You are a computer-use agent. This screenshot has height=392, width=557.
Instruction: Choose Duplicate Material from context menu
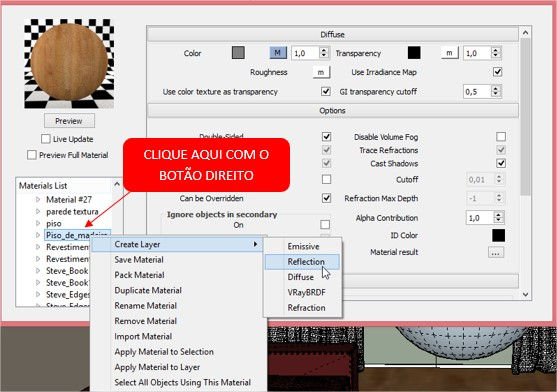coord(178,290)
